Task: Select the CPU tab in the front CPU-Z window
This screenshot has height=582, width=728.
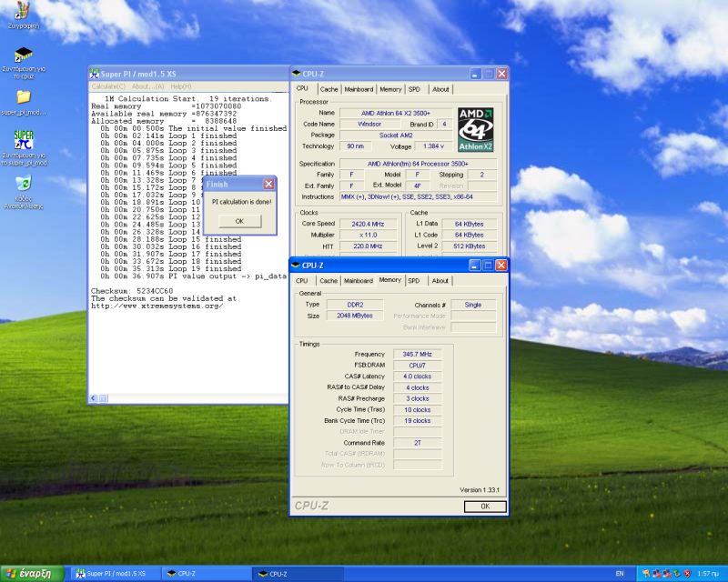Action: tap(302, 281)
